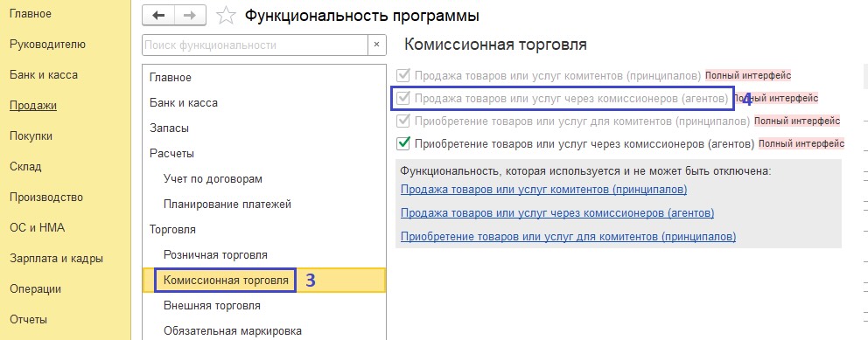Add page to favorites with star icon
This screenshot has width=868, height=340.
click(225, 16)
